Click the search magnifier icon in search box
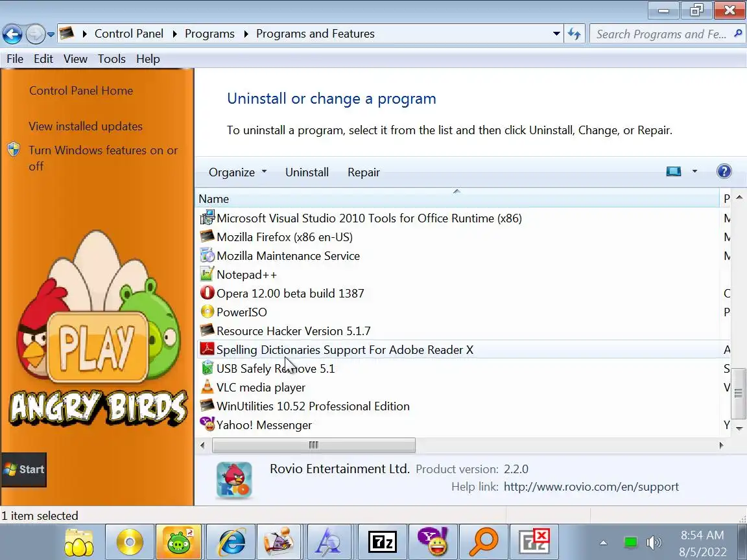This screenshot has width=747, height=560. 738,33
